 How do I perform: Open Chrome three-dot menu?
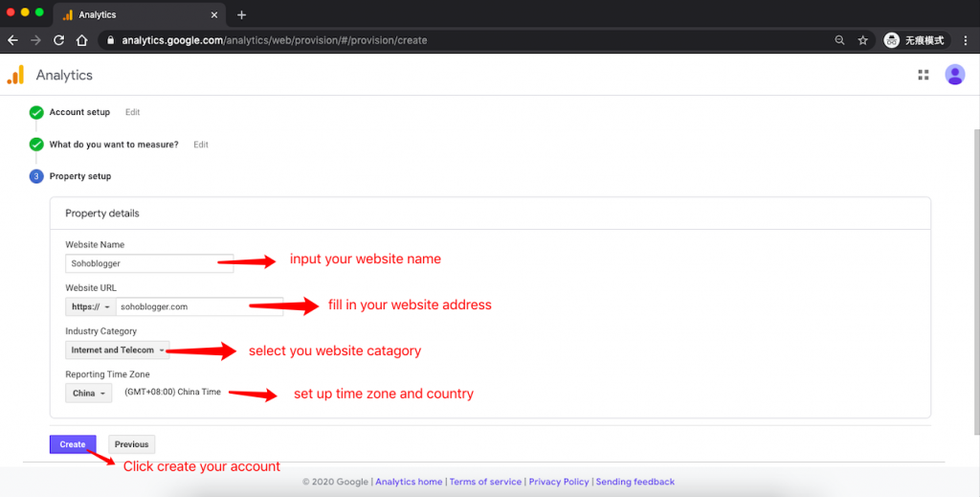pos(966,40)
